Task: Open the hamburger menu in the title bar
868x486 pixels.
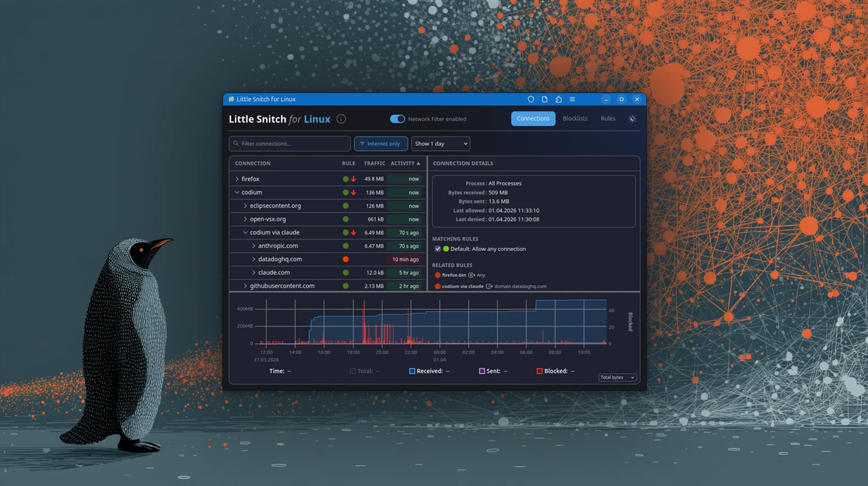Action: [572, 99]
